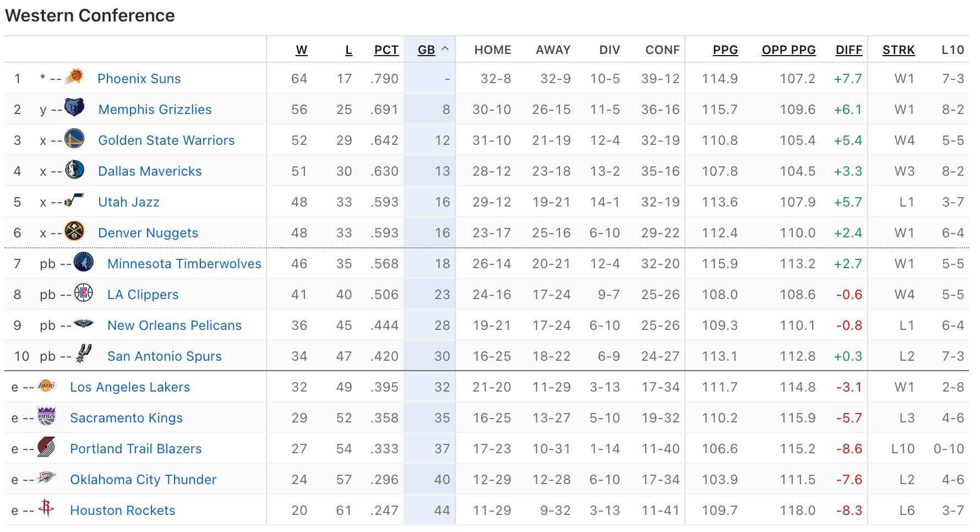Click the Sacramento Kings logo icon
The image size is (980, 532).
46,416
